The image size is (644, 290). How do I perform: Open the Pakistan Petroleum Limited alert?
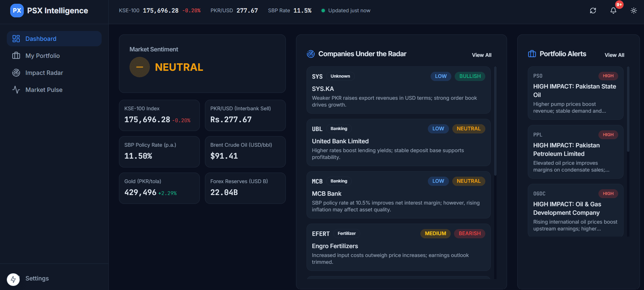tap(576, 152)
